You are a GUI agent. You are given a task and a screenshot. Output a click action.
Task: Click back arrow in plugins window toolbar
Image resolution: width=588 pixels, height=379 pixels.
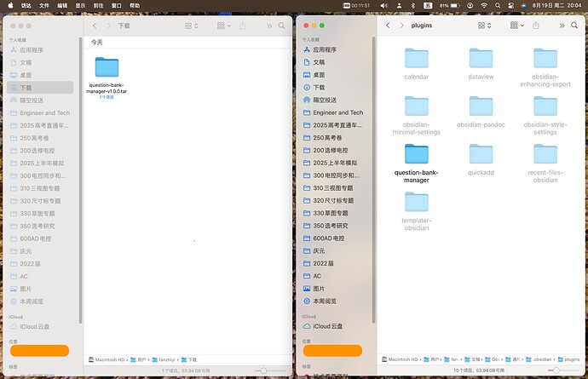tap(388, 26)
